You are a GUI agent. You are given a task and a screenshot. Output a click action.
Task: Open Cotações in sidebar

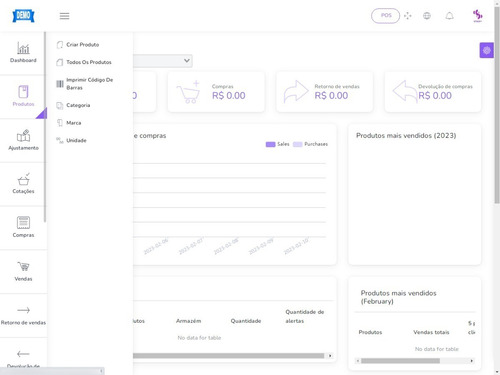click(23, 184)
